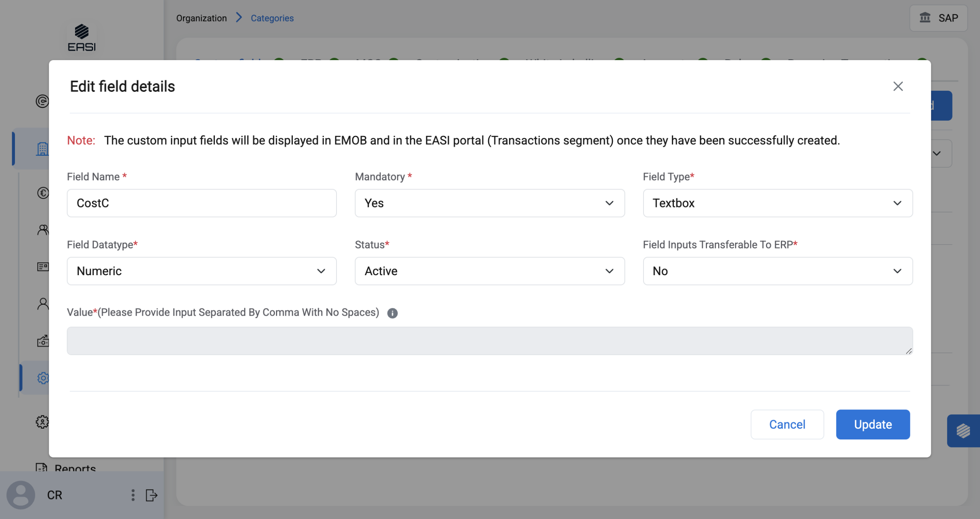The image size is (980, 519).
Task: Click the bank icon next to SAP
Action: coord(925,18)
